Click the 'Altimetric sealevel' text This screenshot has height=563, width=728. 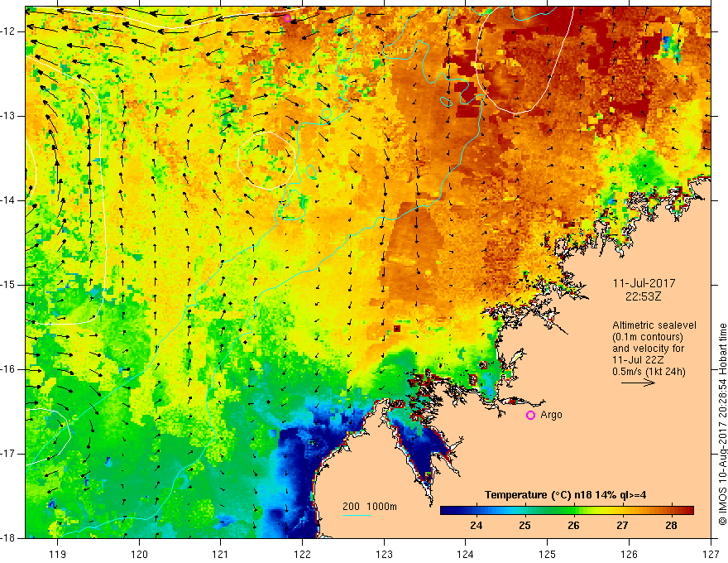(654, 325)
